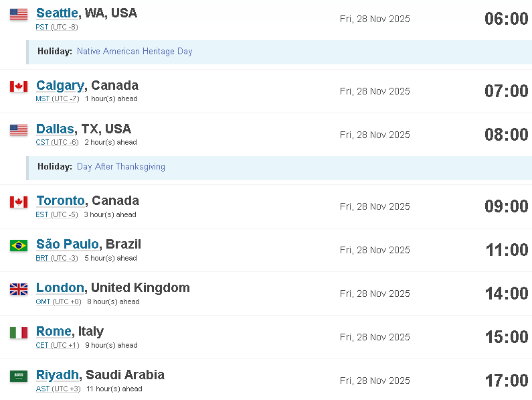Image resolution: width=532 pixels, height=400 pixels.
Task: Open the Seattle city link
Action: [x=57, y=13]
